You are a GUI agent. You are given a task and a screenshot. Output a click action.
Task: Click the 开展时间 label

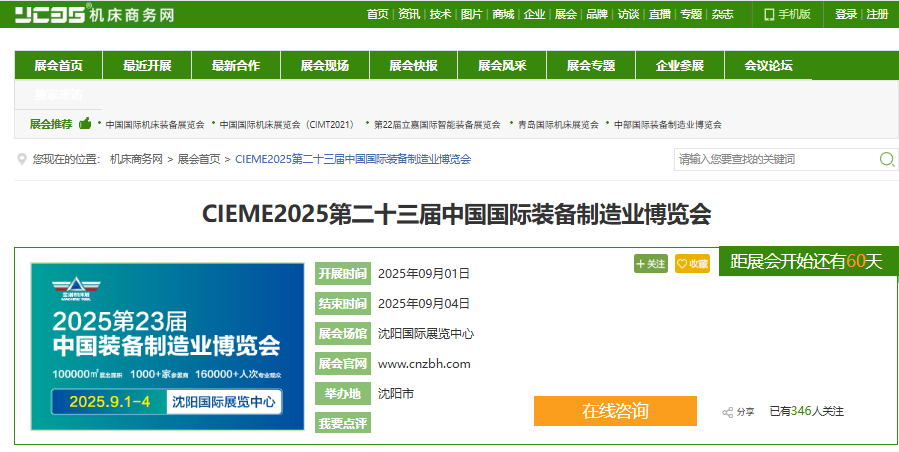(x=343, y=274)
